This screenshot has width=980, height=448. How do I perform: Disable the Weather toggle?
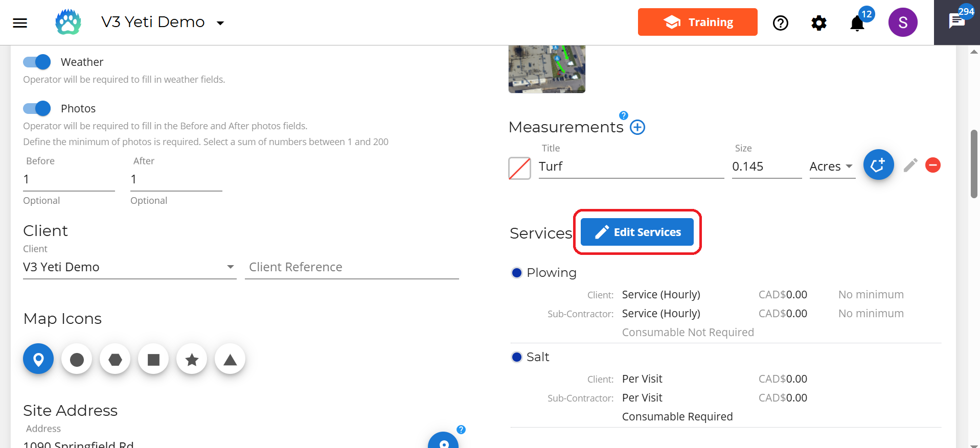pos(37,62)
